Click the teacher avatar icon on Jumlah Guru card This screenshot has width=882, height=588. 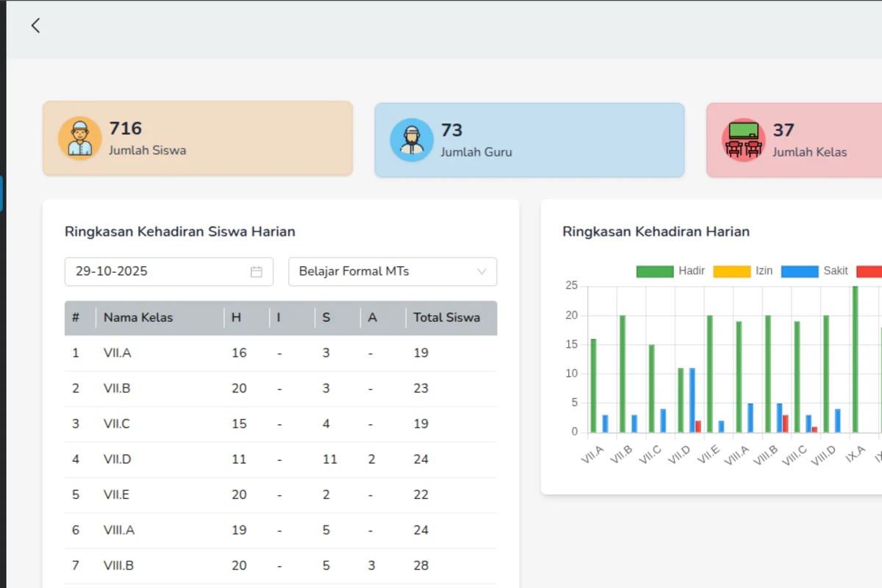412,140
